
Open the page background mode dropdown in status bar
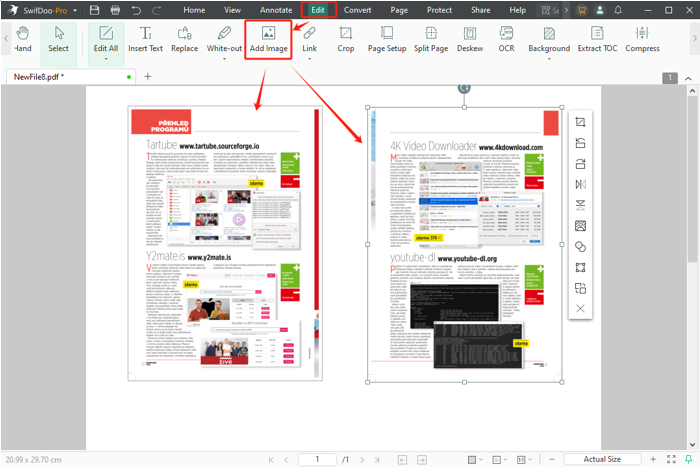(x=475, y=459)
